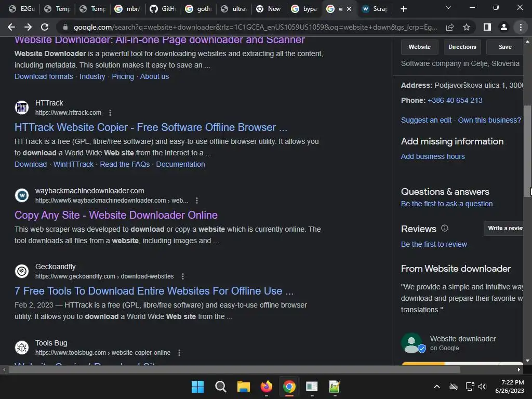Click the address bar URL field
The width and height of the screenshot is (532, 399).
(x=255, y=27)
